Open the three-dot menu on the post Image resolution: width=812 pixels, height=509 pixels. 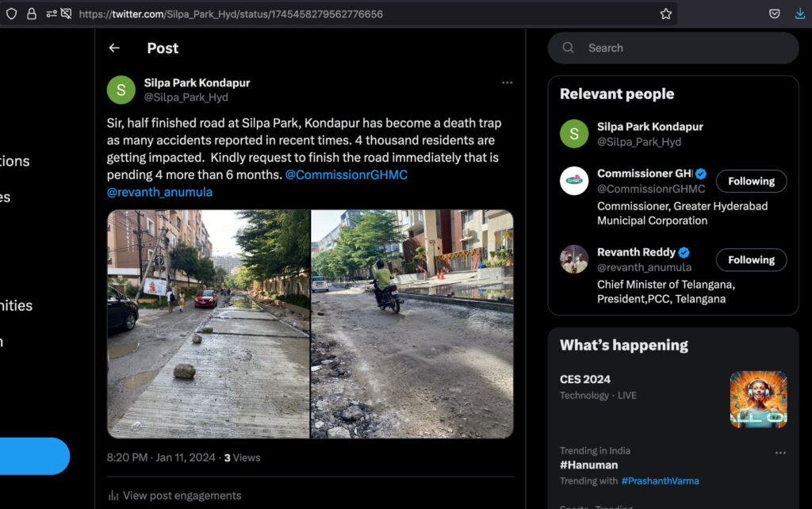pos(507,82)
